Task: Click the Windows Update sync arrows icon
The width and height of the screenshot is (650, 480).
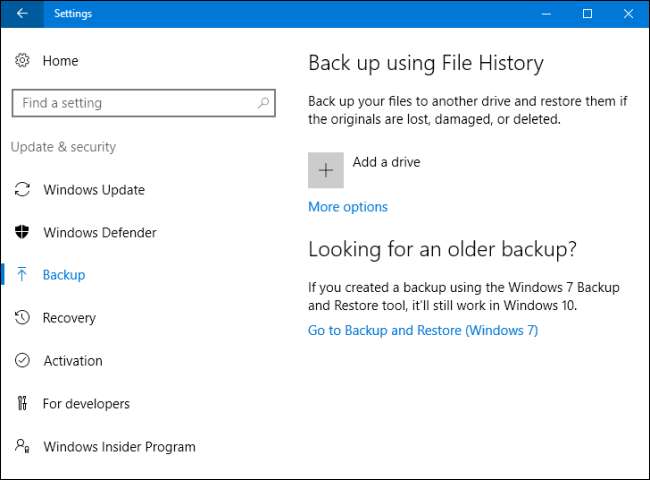Action: 22,190
